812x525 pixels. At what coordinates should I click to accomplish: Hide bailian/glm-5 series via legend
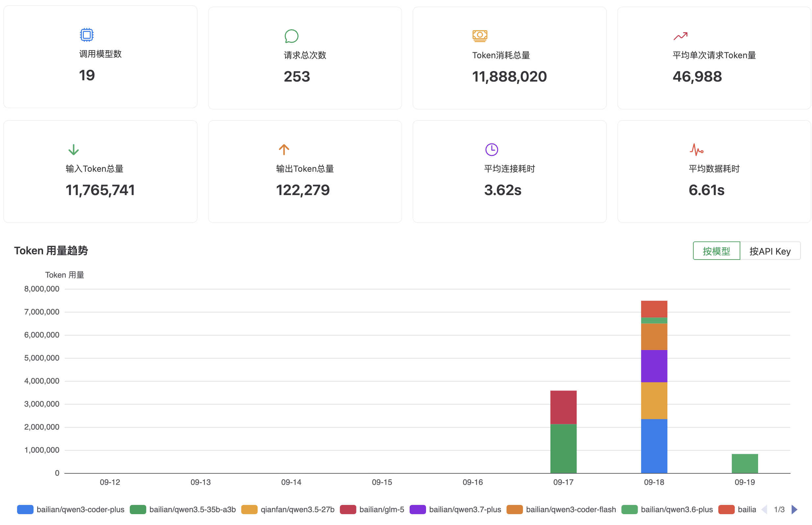coord(372,509)
